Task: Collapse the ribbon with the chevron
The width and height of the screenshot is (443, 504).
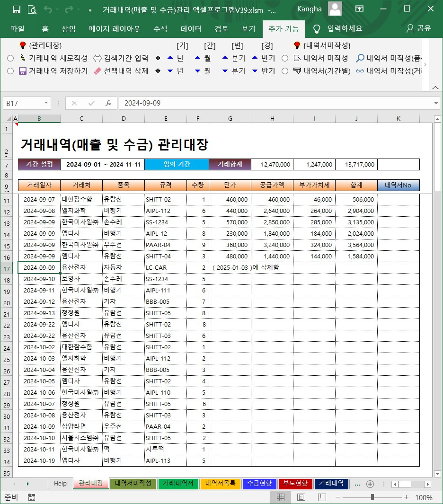Action: pos(435,88)
